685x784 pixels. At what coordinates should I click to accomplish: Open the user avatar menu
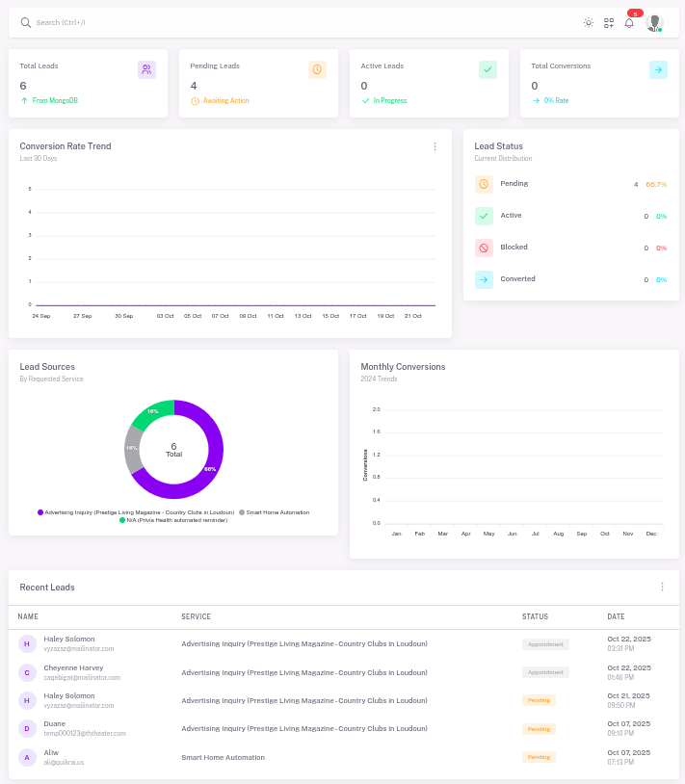pyautogui.click(x=655, y=22)
